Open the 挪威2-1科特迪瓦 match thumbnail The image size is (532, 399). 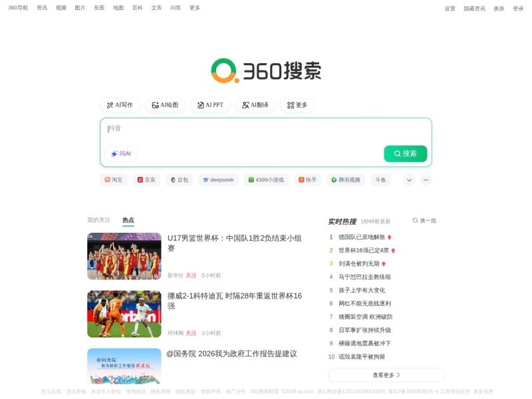[124, 314]
